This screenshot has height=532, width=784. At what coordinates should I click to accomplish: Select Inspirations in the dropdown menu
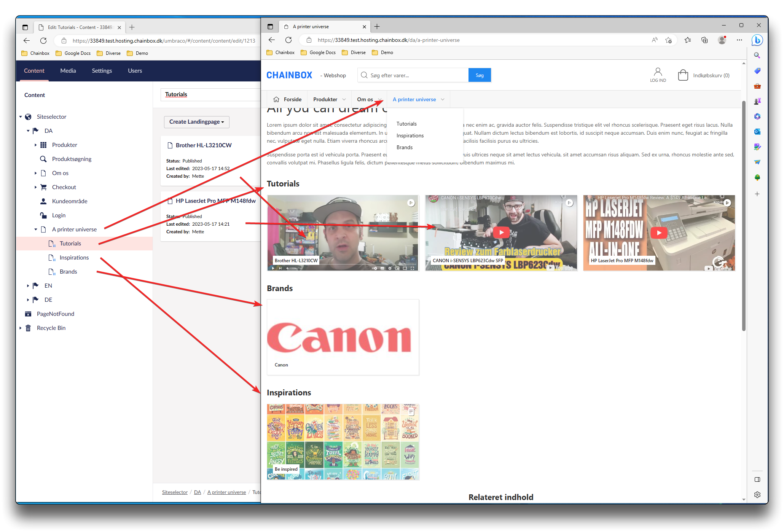point(410,135)
